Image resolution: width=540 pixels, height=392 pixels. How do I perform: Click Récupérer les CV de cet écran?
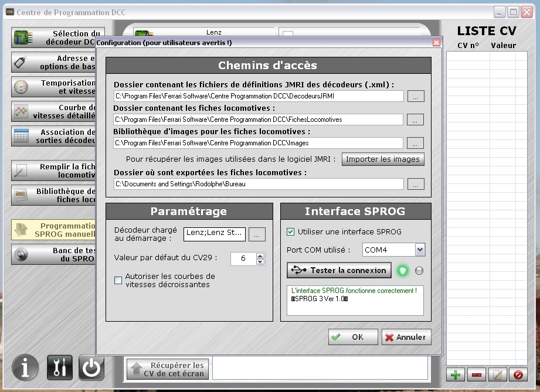[x=168, y=369]
